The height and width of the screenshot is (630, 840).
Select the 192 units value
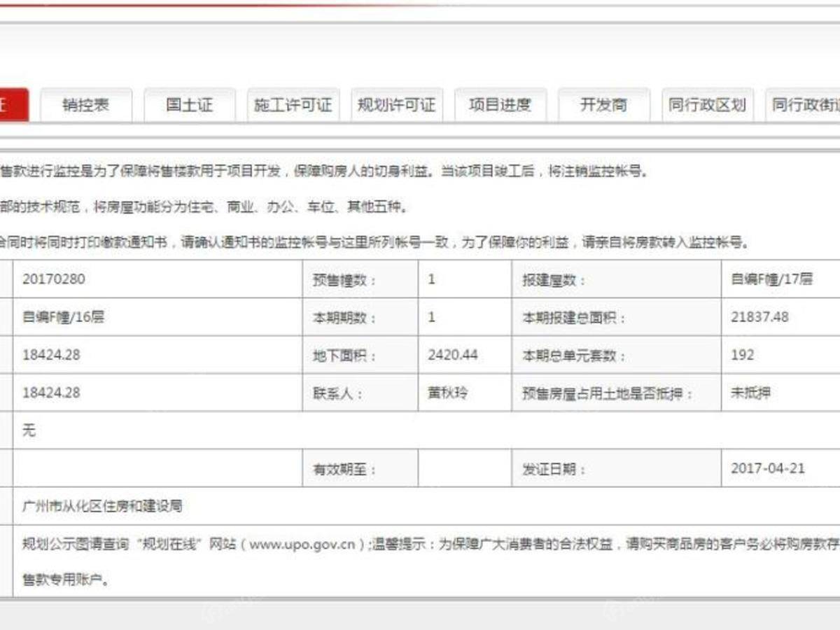click(743, 355)
